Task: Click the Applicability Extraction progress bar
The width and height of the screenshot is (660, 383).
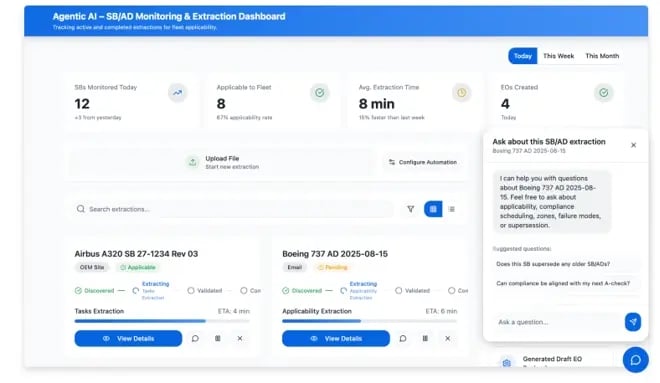Action: 370,321
